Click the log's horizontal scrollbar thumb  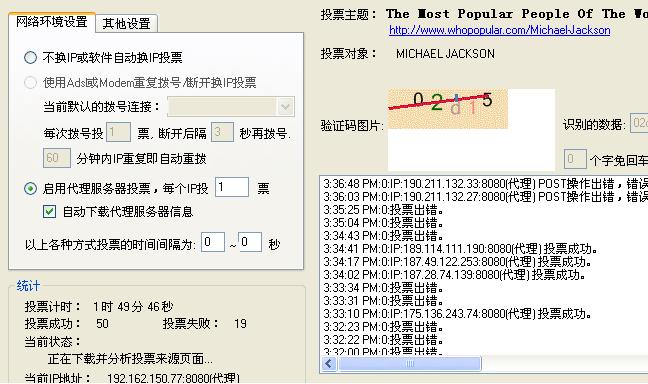[410, 364]
